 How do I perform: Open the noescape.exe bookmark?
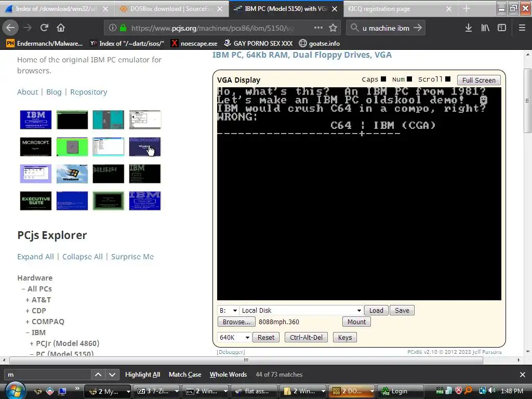[194, 44]
